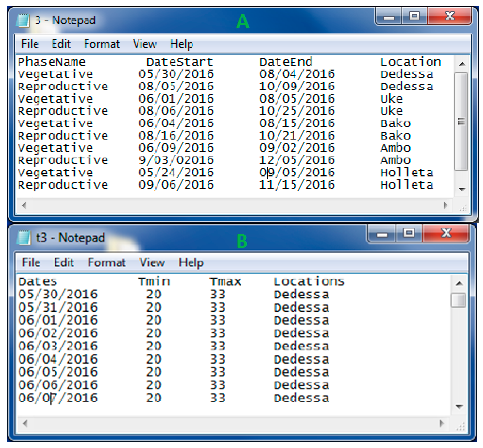
Task: Click start date 05/24/2016
Action: 176,173
